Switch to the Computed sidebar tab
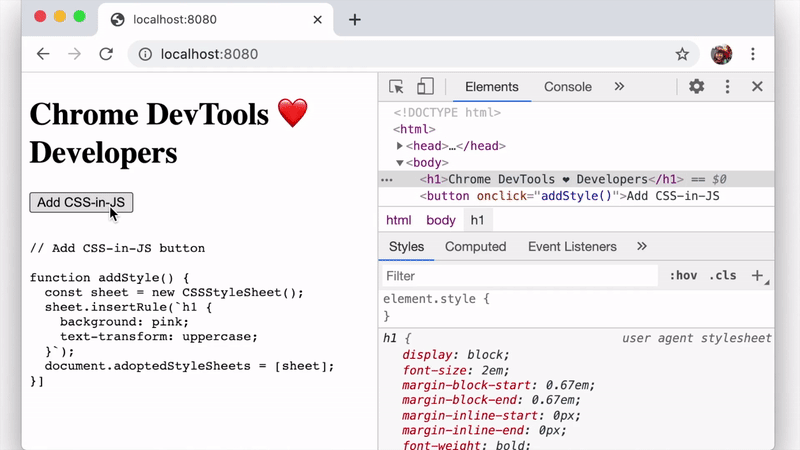800x450 pixels. coord(476,247)
